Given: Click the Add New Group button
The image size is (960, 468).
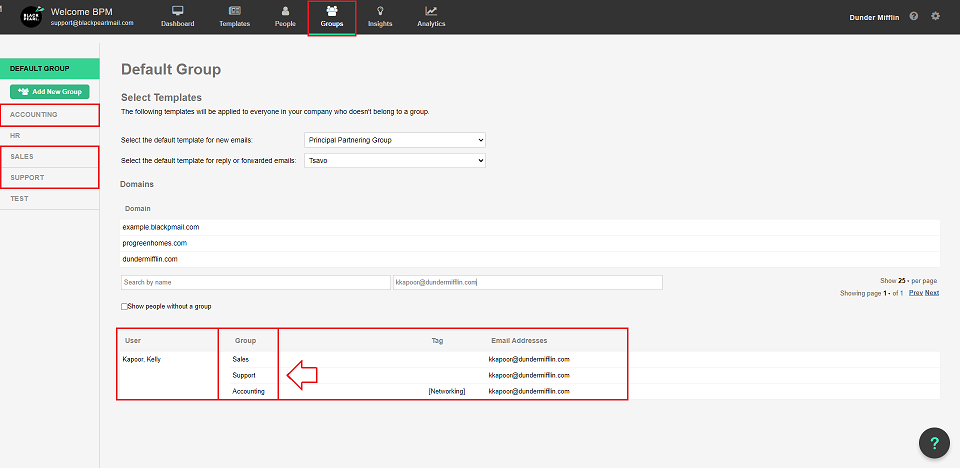Looking at the screenshot, I should (x=50, y=91).
